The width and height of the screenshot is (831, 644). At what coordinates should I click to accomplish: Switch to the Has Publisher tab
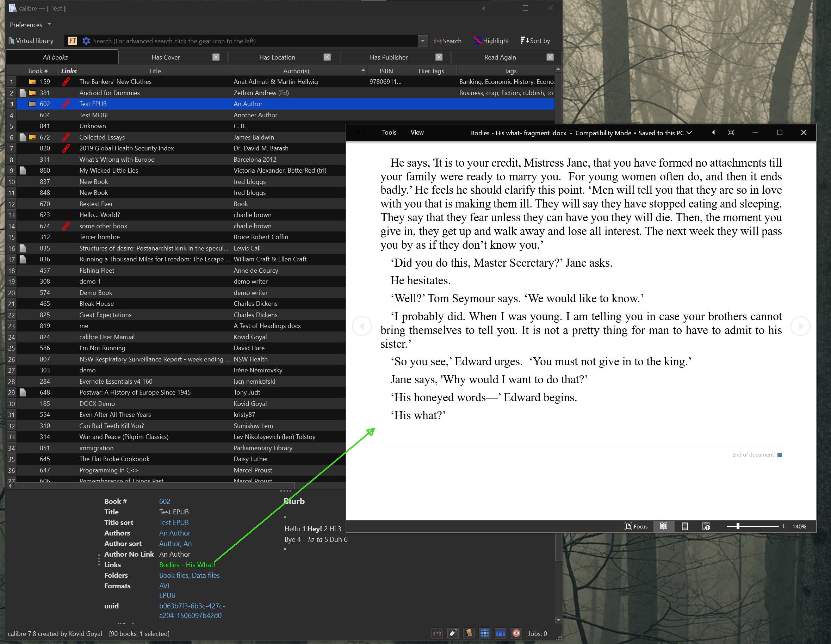click(x=389, y=57)
